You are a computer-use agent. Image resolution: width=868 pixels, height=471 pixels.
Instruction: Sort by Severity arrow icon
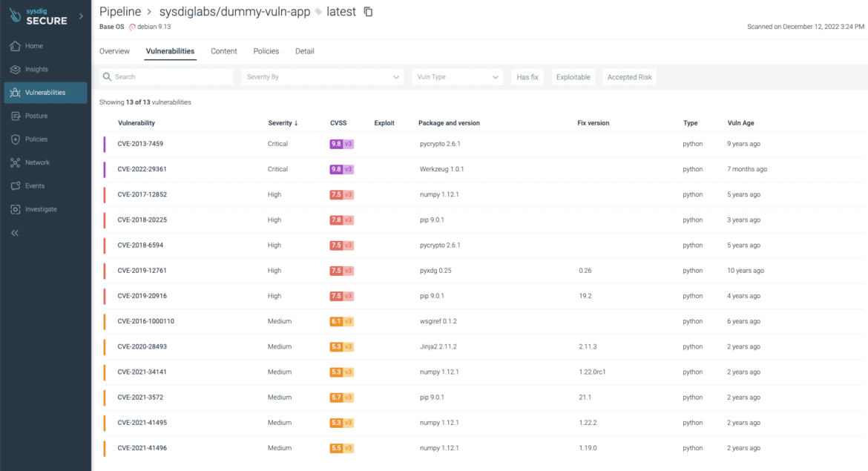tap(296, 123)
